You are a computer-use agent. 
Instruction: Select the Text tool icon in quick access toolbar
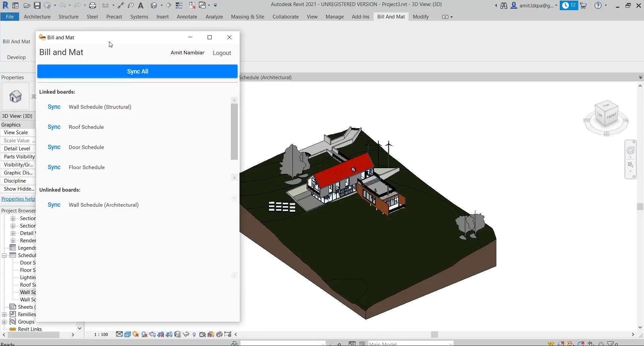[141, 5]
